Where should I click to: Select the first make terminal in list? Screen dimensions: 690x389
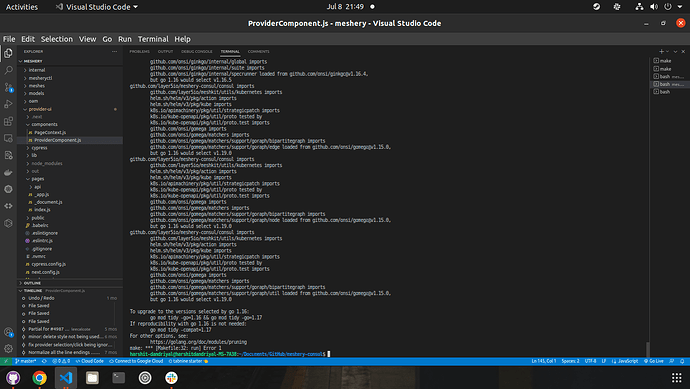669,61
